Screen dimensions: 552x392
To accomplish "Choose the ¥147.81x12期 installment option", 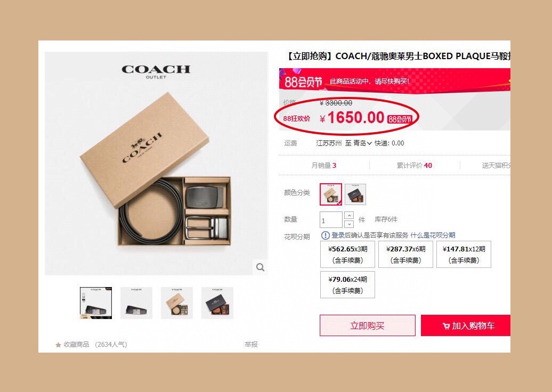I will coord(464,255).
